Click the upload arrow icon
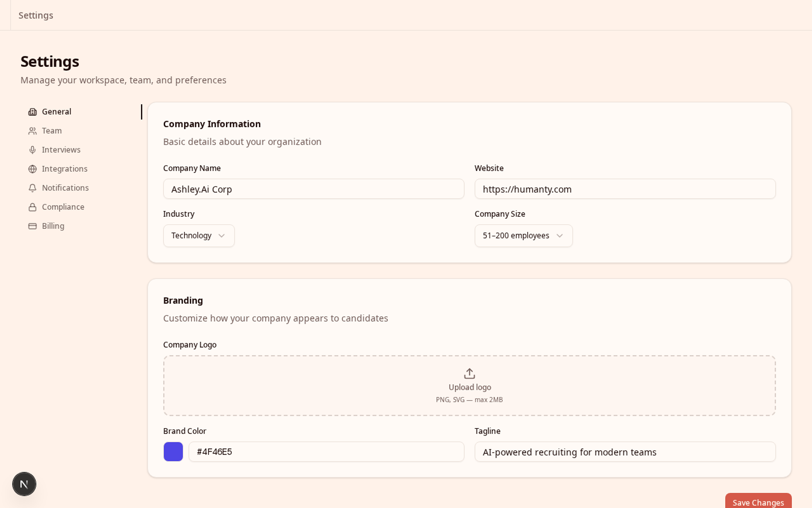Viewport: 812px width, 508px height. coord(469,373)
